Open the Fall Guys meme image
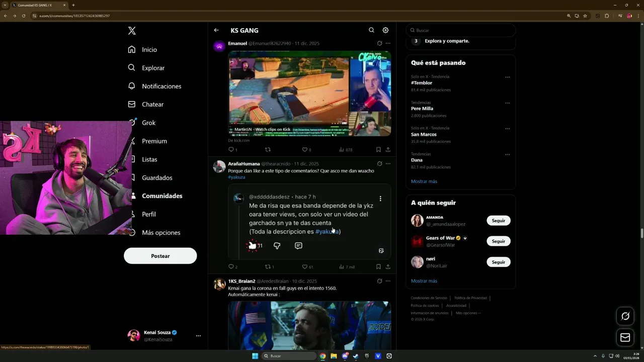The width and height of the screenshot is (644, 362). (309, 325)
